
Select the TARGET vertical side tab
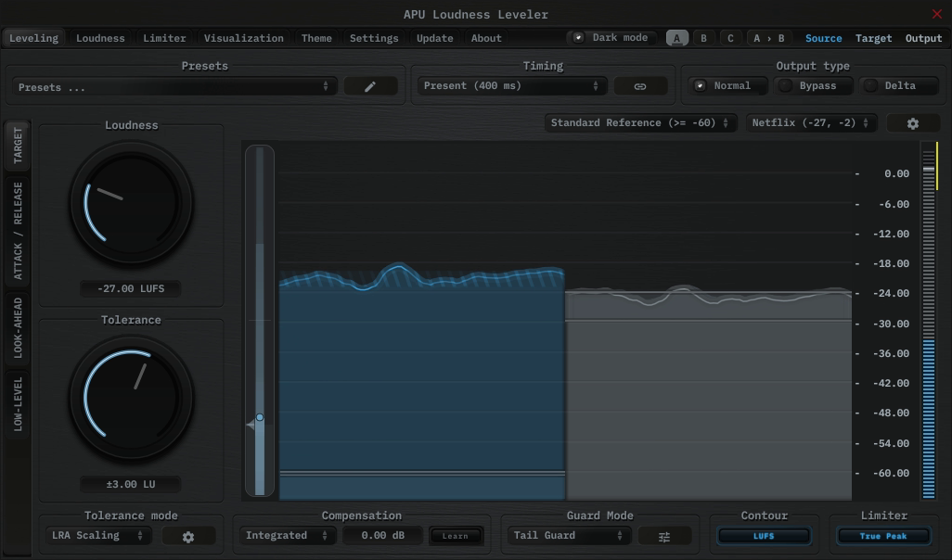(18, 146)
